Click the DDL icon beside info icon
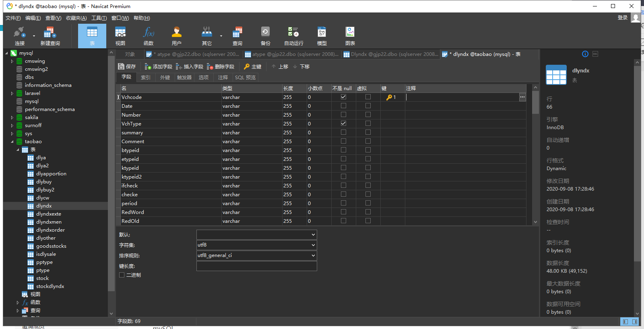This screenshot has height=329, width=644. click(595, 54)
